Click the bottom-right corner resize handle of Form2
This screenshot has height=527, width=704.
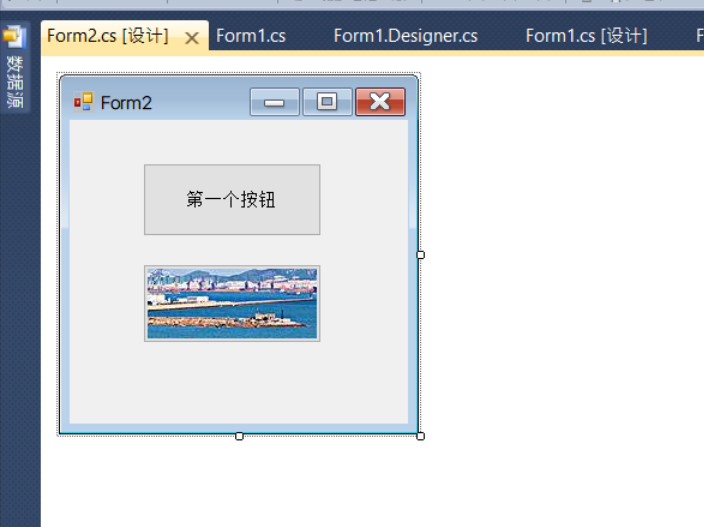[421, 436]
